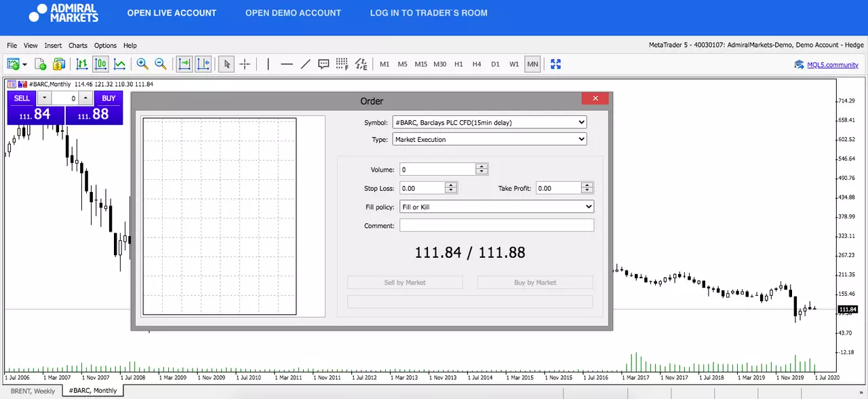Click the SELL one-click trading button
This screenshot has height=399, width=868.
[22, 98]
